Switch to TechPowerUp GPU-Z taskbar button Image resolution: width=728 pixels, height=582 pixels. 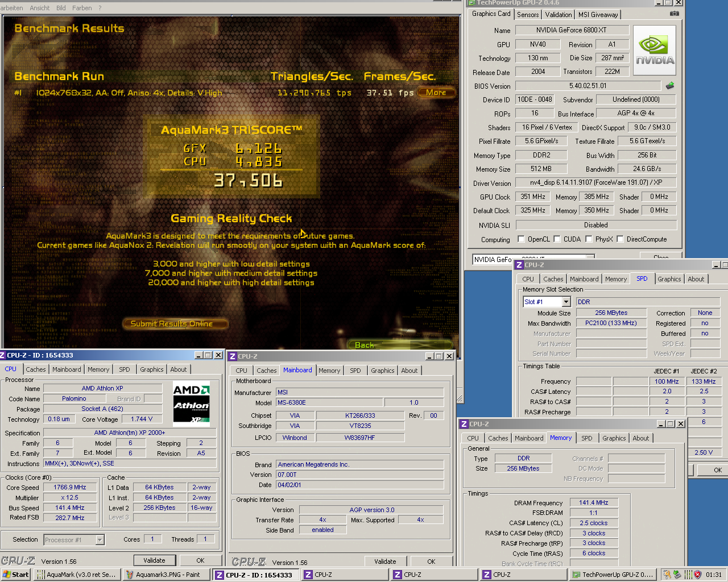tap(613, 575)
